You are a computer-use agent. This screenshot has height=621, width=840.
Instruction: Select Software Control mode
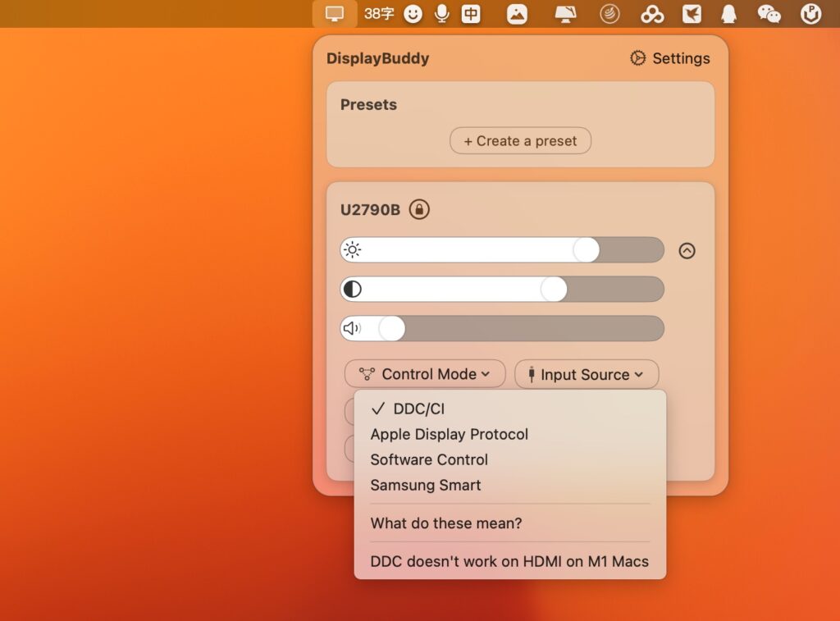428,459
